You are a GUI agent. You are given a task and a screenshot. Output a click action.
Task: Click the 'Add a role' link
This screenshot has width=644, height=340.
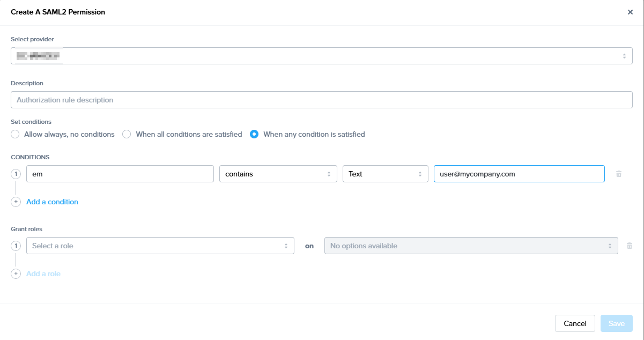pos(43,274)
